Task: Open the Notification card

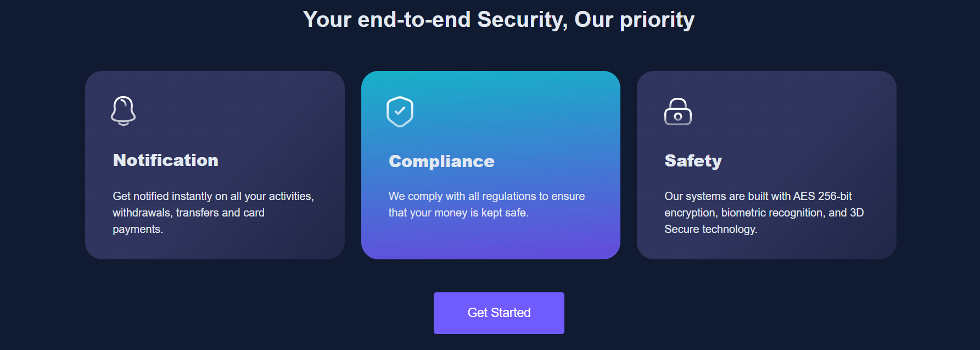Action: coord(214,164)
